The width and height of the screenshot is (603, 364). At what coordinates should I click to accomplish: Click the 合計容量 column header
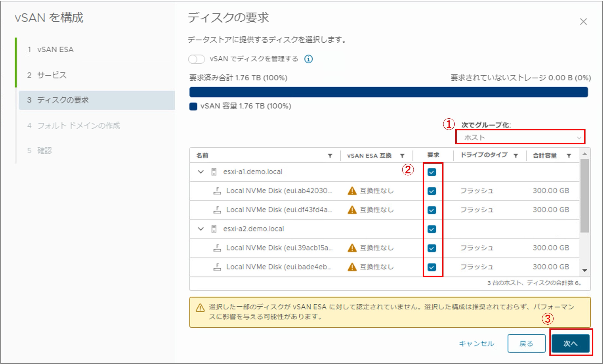coord(545,155)
